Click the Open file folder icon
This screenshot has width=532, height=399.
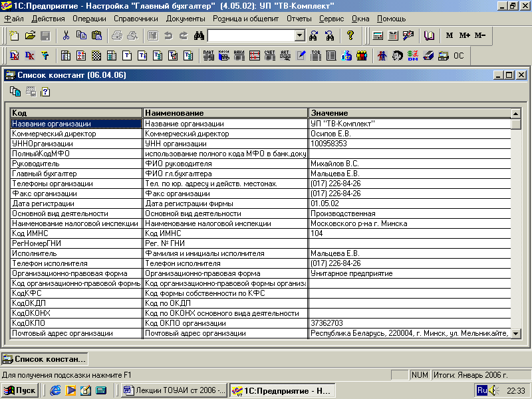pos(30,35)
